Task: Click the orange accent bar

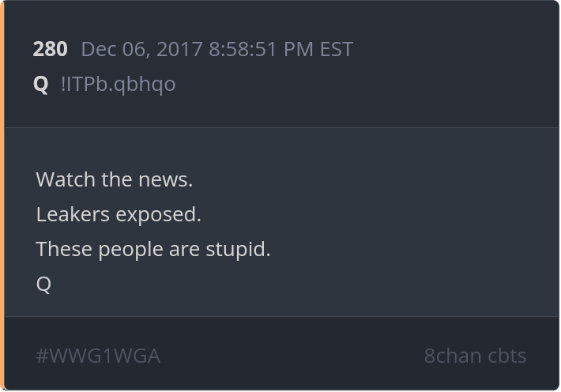Action: pyautogui.click(x=2, y=196)
